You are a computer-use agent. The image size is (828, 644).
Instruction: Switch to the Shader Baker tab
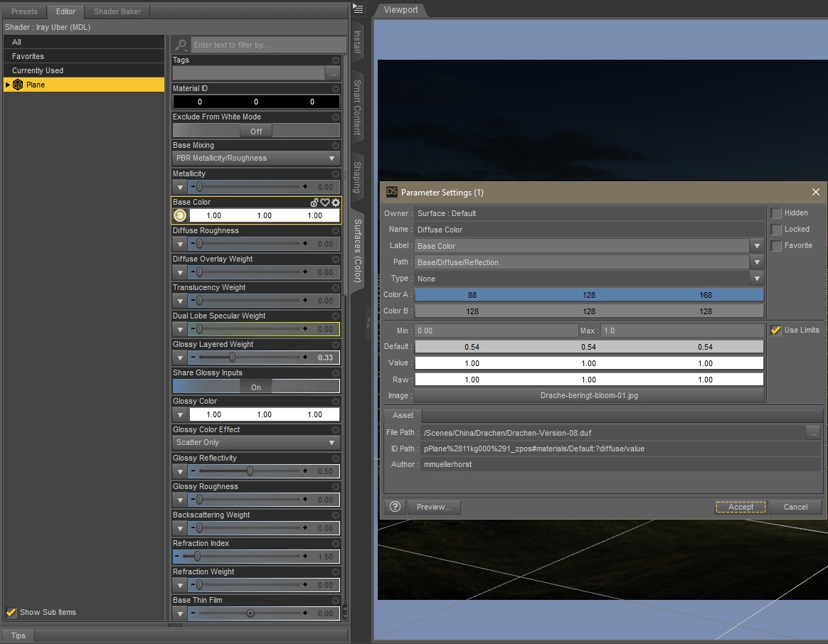(117, 11)
